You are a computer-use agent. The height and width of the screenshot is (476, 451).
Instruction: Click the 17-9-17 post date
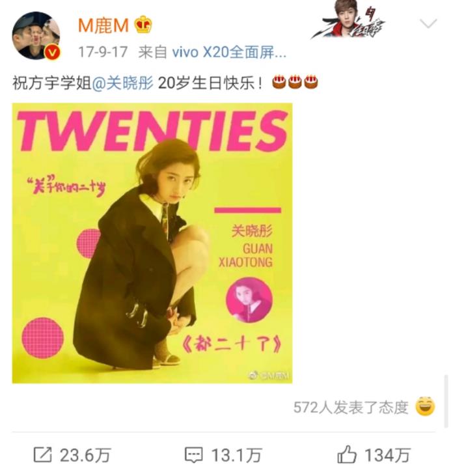tap(103, 52)
